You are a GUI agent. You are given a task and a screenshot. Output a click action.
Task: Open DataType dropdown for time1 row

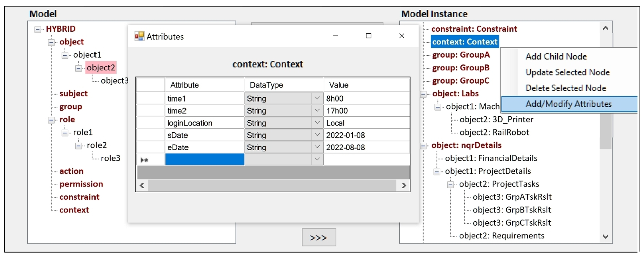[x=317, y=98]
